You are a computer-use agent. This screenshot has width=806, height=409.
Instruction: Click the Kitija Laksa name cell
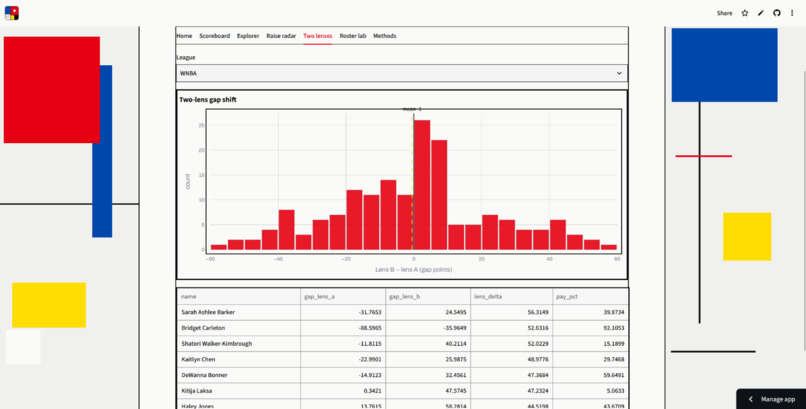239,391
